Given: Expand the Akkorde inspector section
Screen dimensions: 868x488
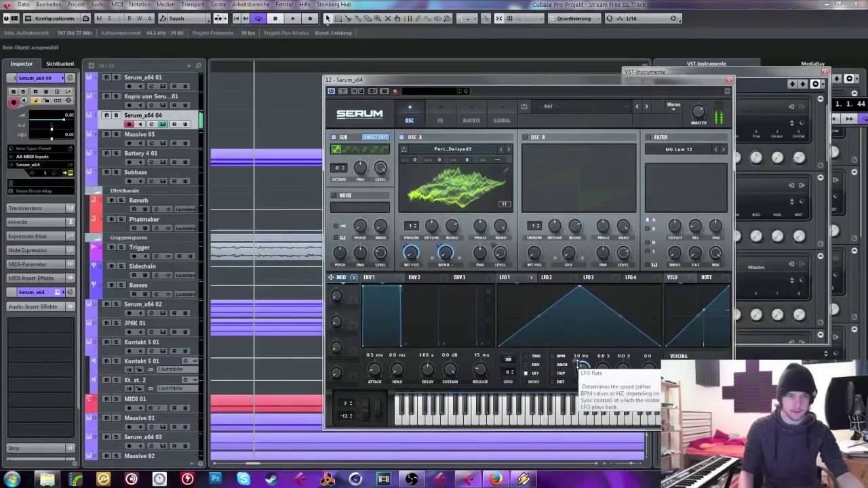Looking at the screenshot, I should click(x=40, y=222).
